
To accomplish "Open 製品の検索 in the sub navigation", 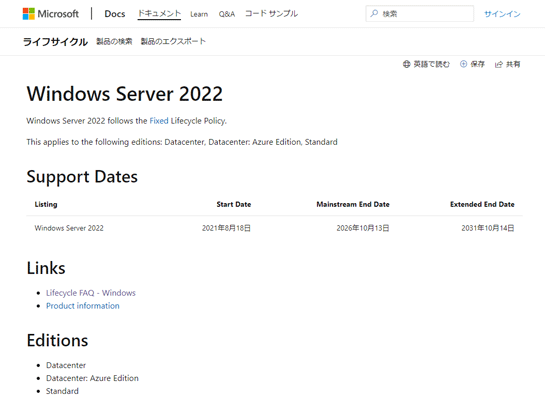I will coord(114,41).
